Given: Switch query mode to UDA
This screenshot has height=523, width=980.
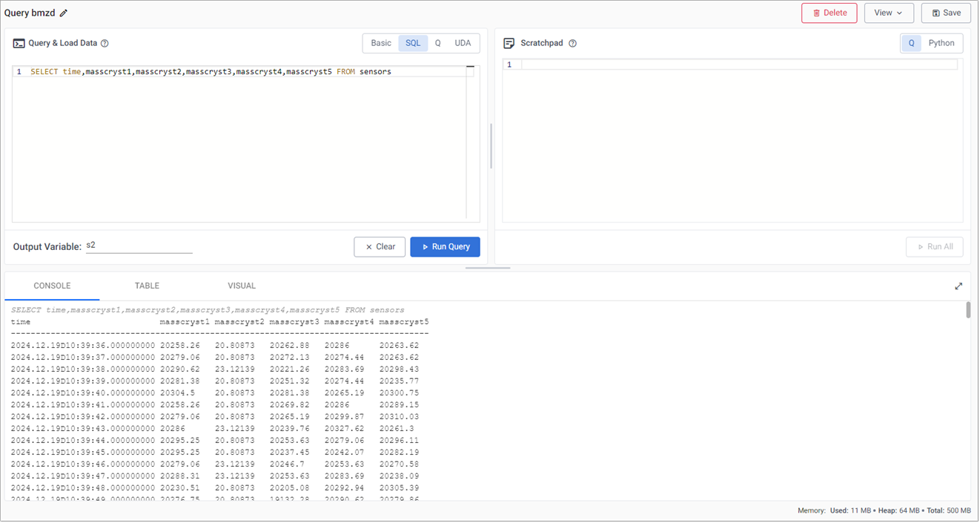Looking at the screenshot, I should click(x=463, y=43).
